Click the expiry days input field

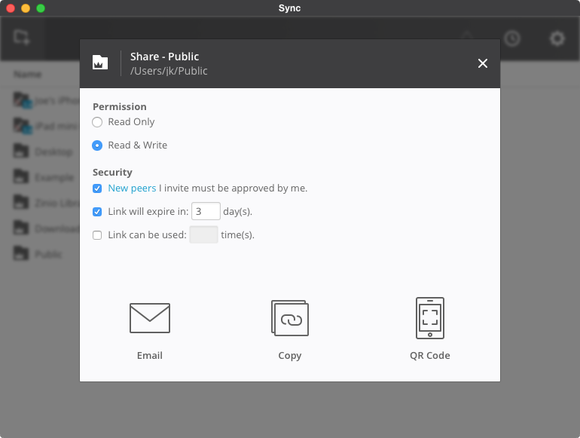206,211
